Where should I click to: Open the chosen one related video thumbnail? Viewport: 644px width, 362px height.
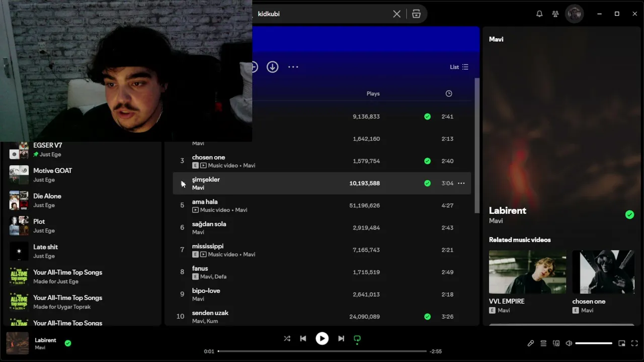603,272
